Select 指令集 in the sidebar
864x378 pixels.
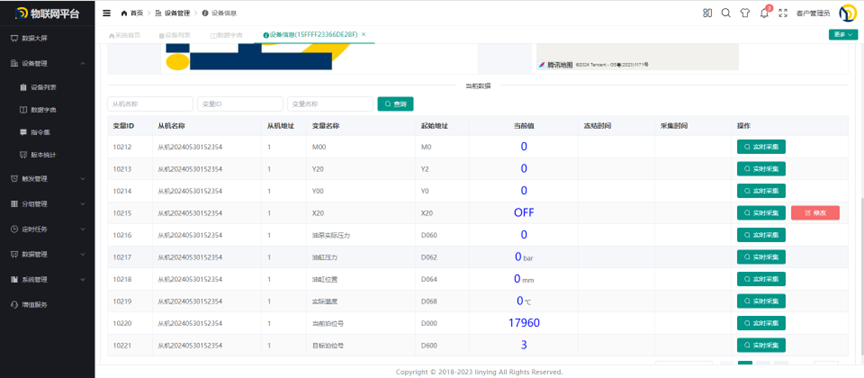(47, 132)
